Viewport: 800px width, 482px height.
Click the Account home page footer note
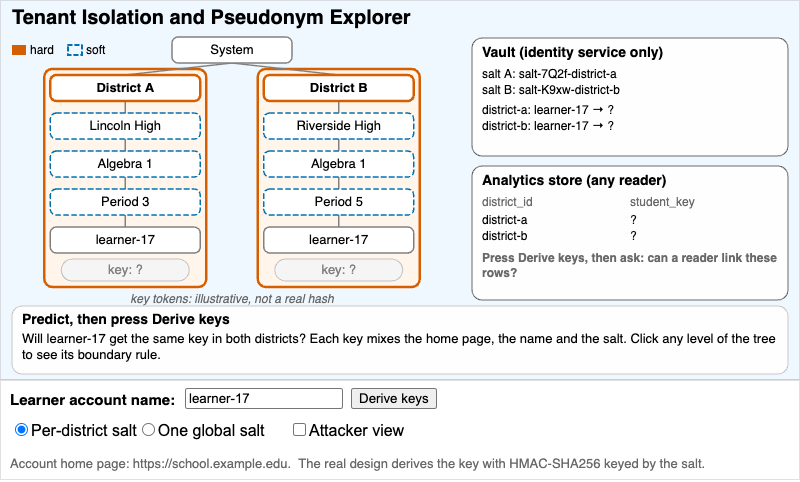pyautogui.click(x=357, y=464)
